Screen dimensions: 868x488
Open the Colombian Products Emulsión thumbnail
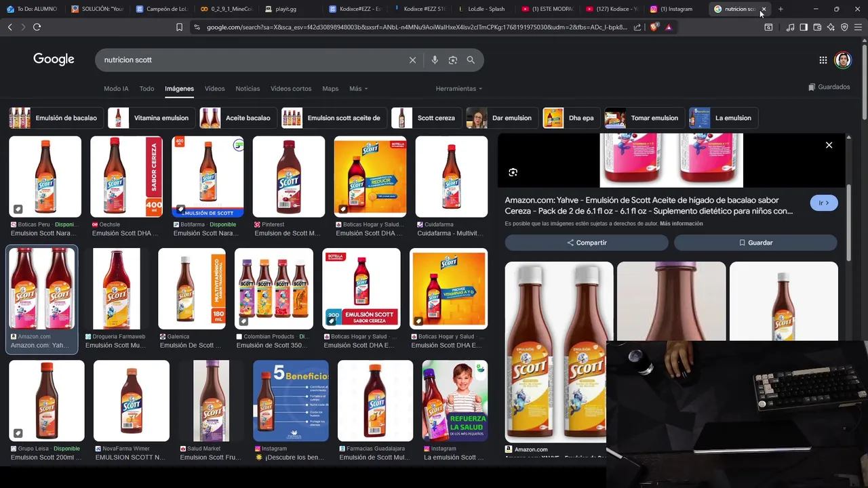click(x=274, y=289)
